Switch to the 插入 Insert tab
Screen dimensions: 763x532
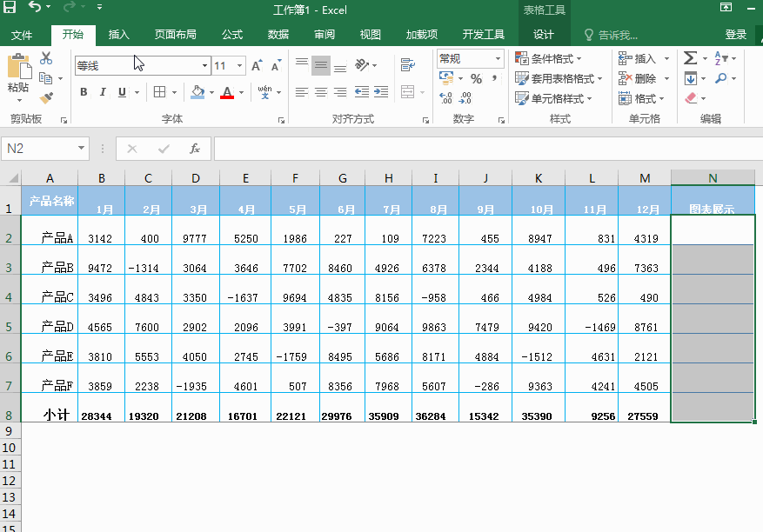(118, 35)
